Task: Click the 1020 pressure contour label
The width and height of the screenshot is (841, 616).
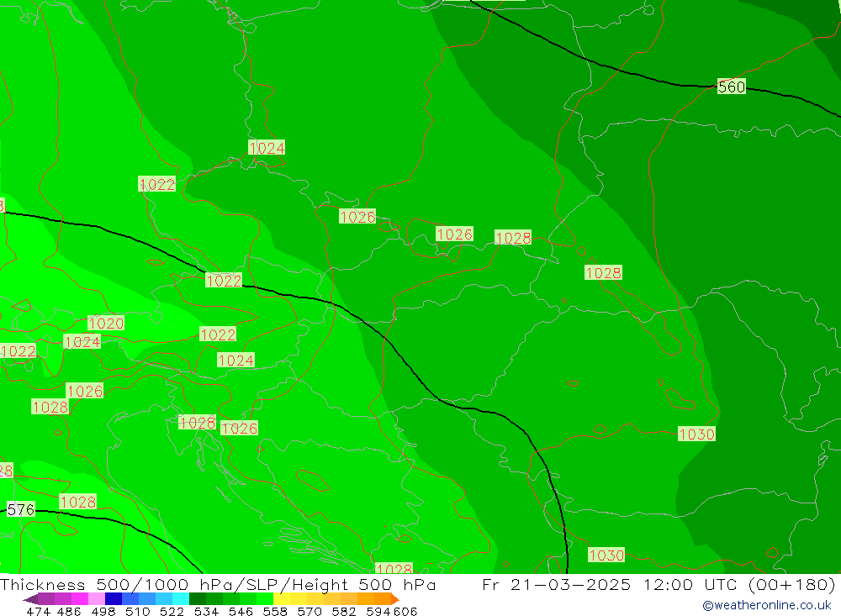Action: 106,324
